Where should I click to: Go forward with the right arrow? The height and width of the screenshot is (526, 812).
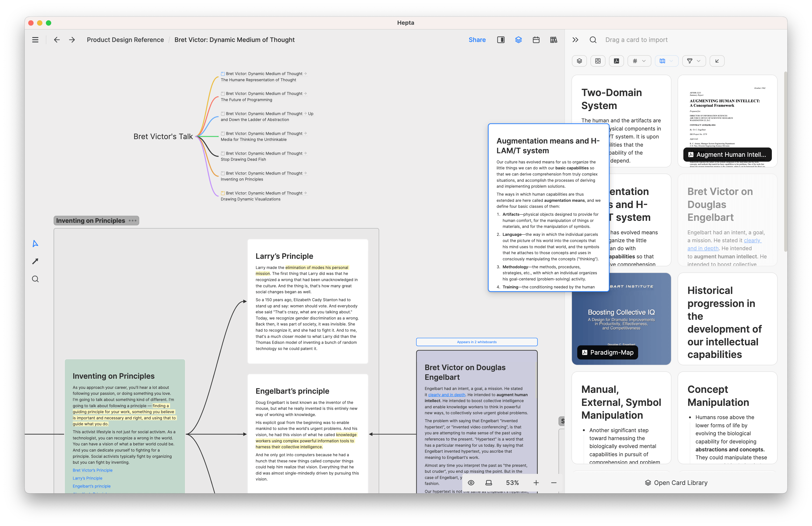click(72, 40)
